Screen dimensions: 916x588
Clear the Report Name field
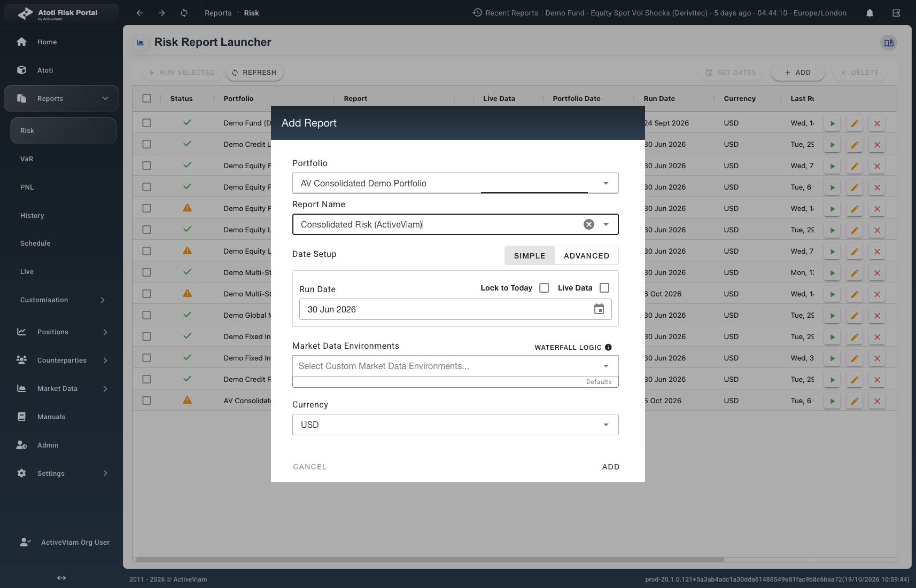click(589, 224)
